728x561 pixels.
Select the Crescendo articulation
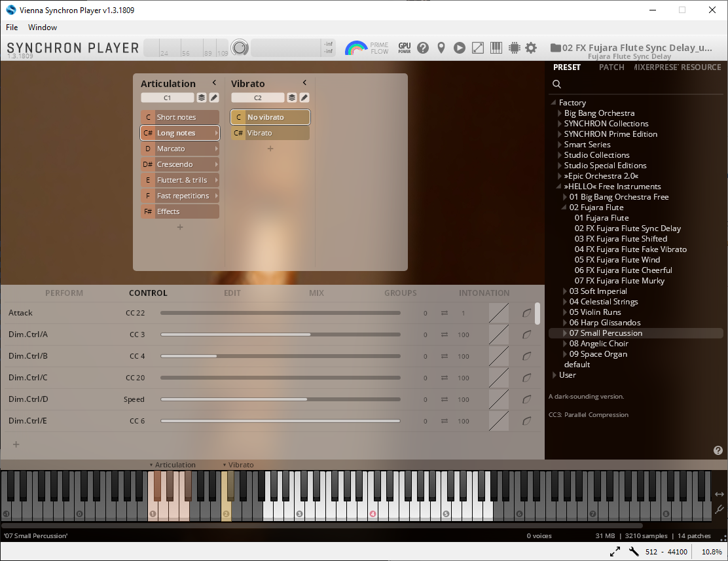[x=179, y=164]
